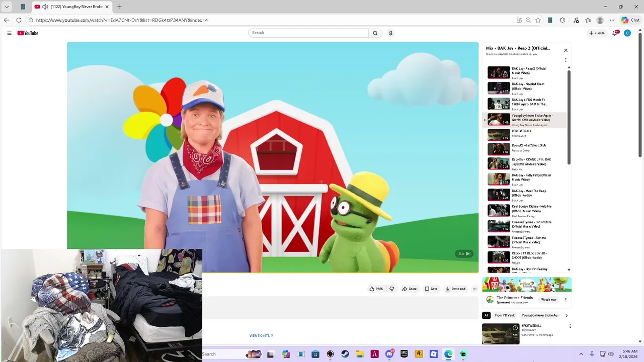Go to YouTube home via logo
Screen dimensions: 644x362
[x=28, y=33]
